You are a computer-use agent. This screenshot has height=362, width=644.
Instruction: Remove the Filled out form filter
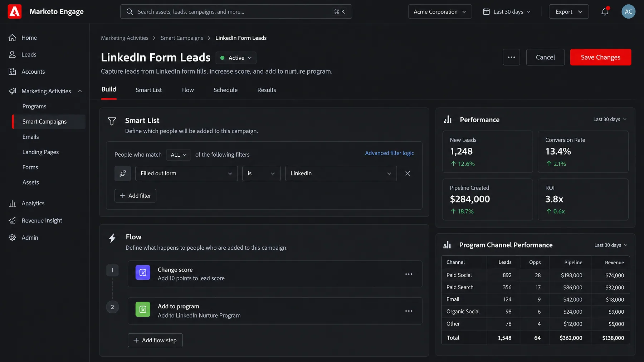[x=408, y=173]
